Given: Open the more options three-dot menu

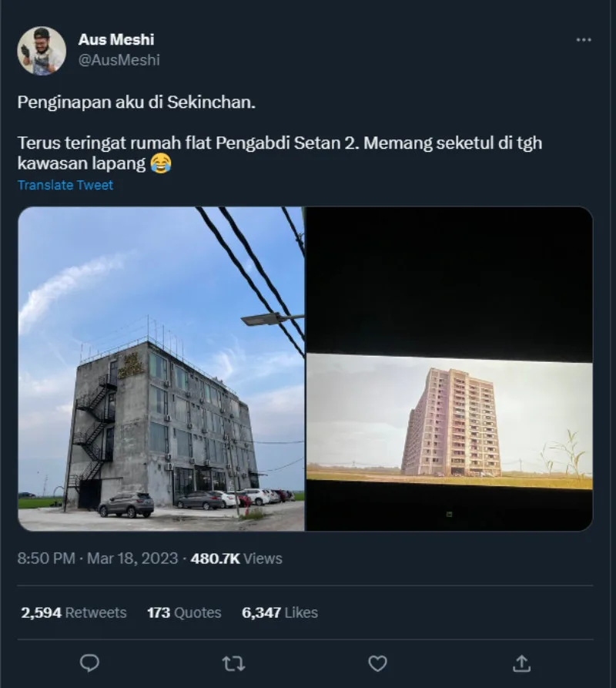Looking at the screenshot, I should (584, 39).
